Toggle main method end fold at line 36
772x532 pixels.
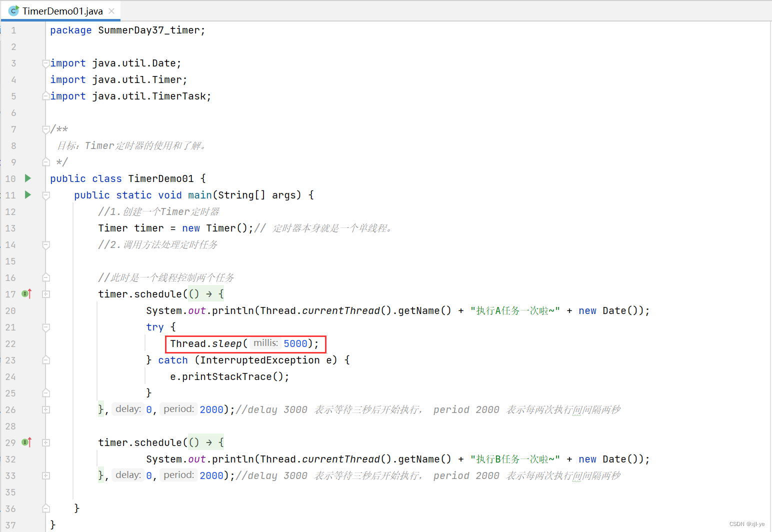tap(46, 508)
